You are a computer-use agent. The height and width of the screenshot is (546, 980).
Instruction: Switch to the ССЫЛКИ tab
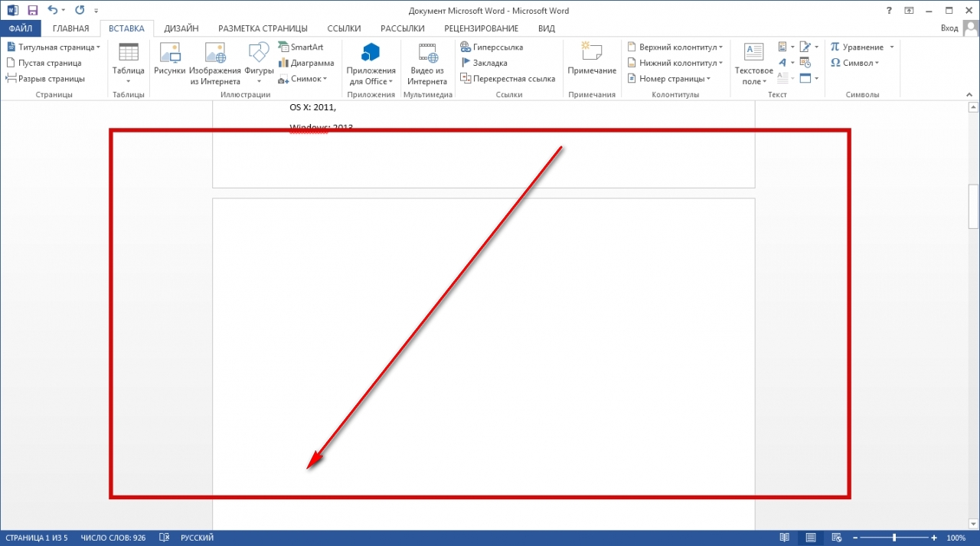click(343, 28)
